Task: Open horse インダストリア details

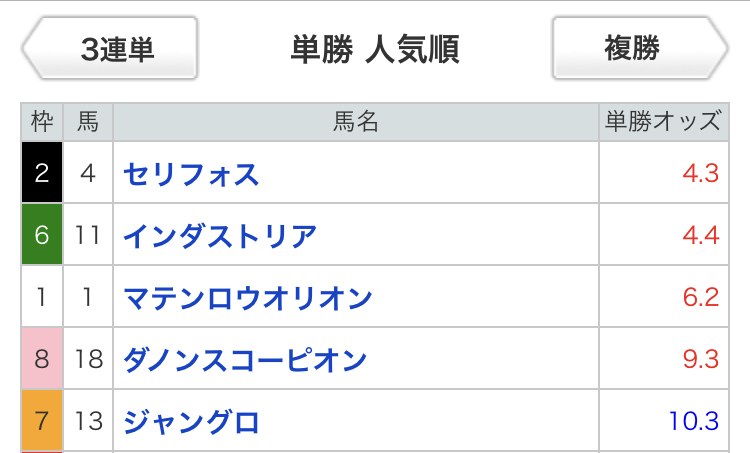Action: (x=220, y=236)
